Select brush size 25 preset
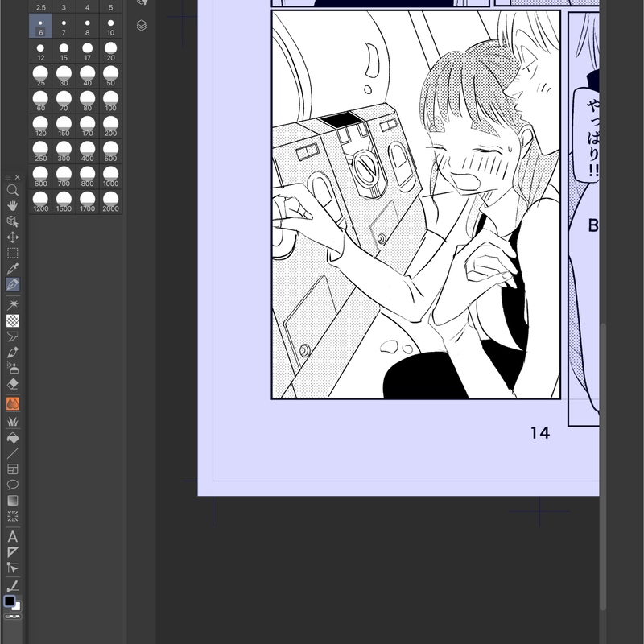This screenshot has width=644, height=644. pyautogui.click(x=40, y=76)
